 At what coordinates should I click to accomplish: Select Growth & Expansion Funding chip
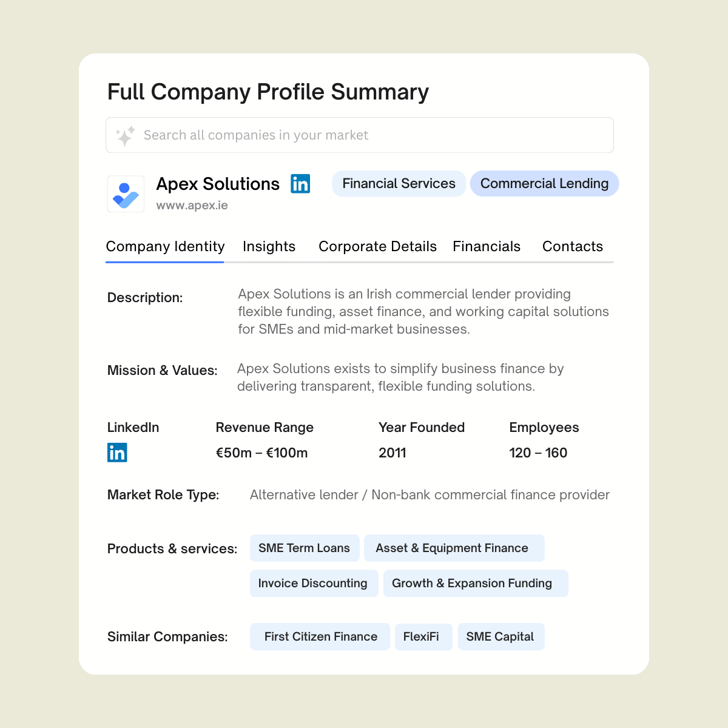pyautogui.click(x=472, y=584)
